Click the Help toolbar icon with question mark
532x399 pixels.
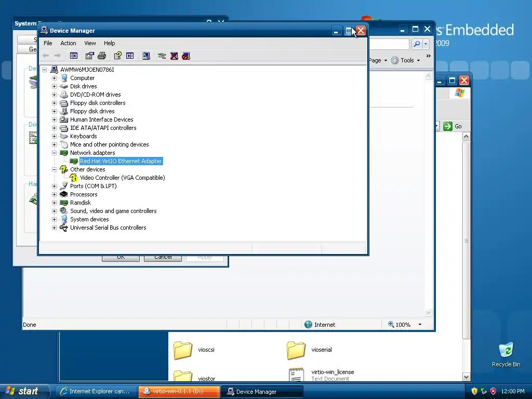point(118,56)
